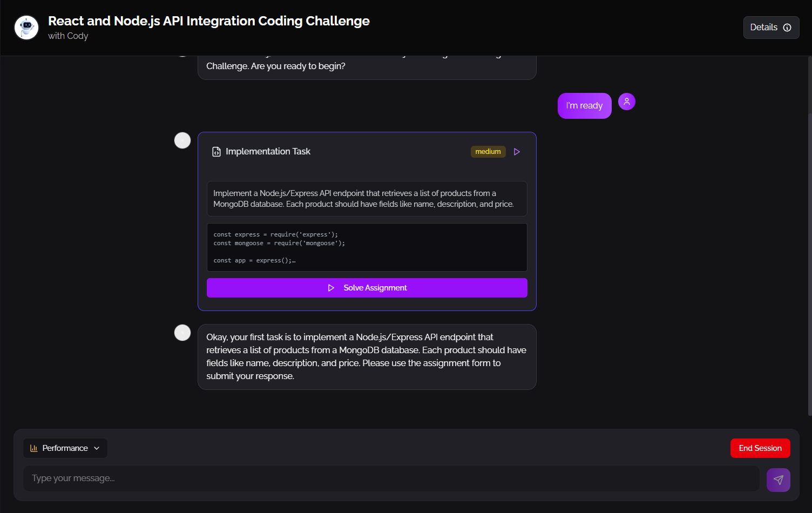Select the express code snippet block
Image resolution: width=812 pixels, height=513 pixels.
point(367,247)
